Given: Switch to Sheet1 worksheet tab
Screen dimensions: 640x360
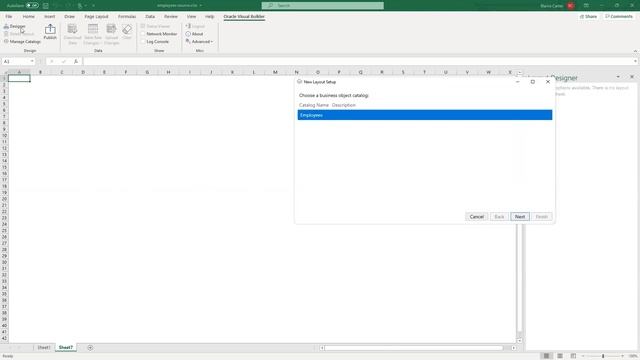Looking at the screenshot, I should (x=44, y=348).
